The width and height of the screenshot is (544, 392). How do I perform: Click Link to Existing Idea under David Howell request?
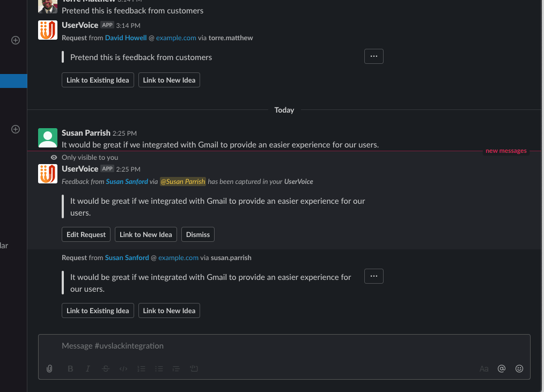[98, 80]
